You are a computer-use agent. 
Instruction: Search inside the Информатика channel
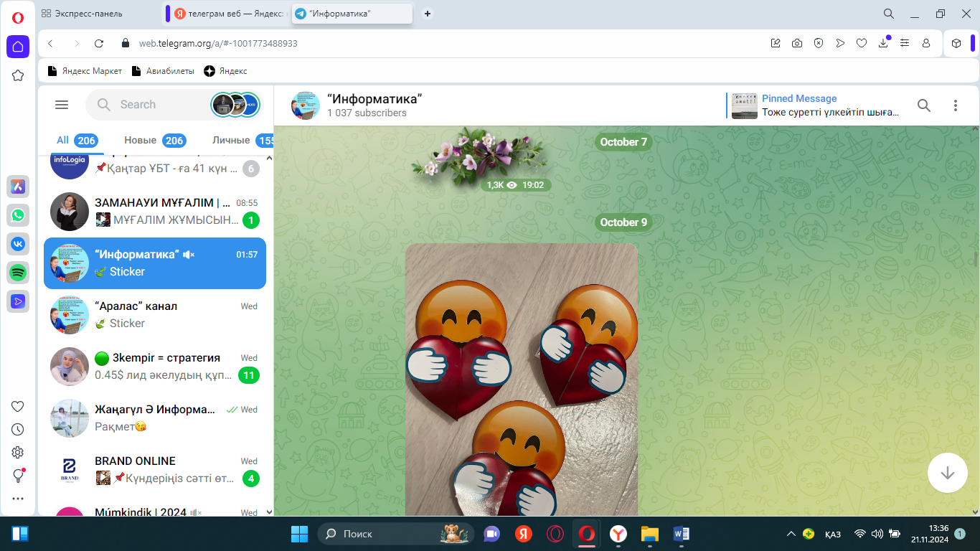924,105
